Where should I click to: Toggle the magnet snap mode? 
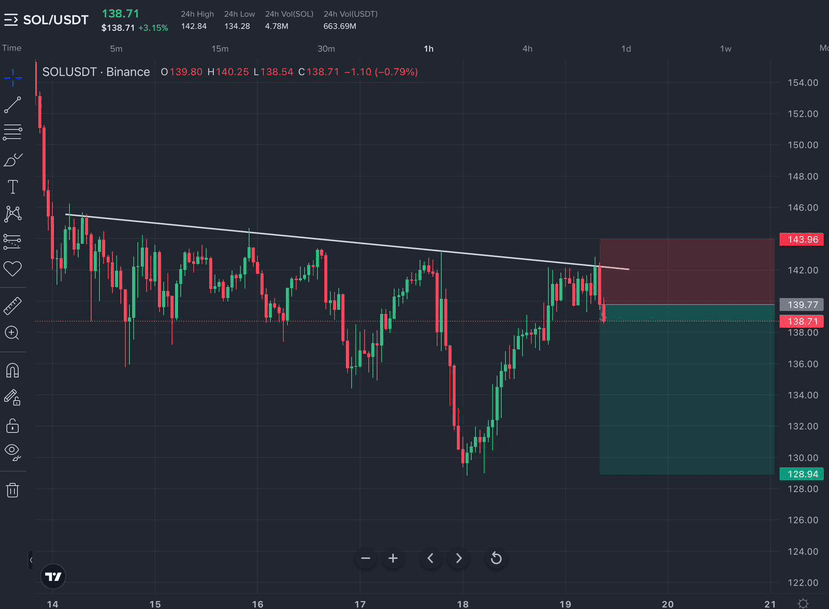(x=13, y=370)
